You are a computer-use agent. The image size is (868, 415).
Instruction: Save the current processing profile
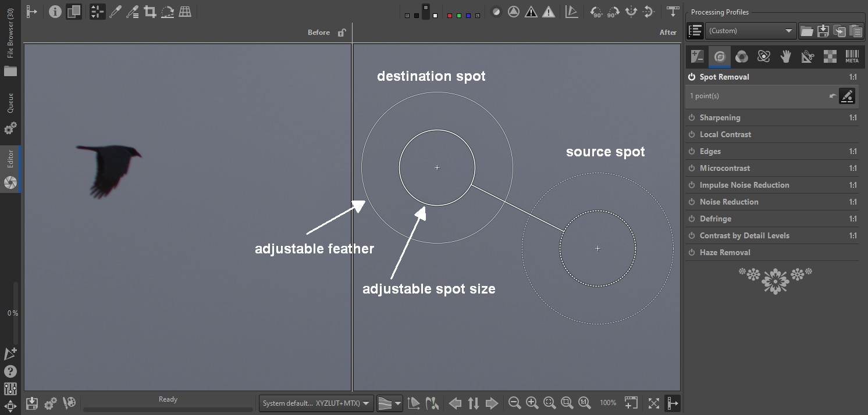point(823,31)
